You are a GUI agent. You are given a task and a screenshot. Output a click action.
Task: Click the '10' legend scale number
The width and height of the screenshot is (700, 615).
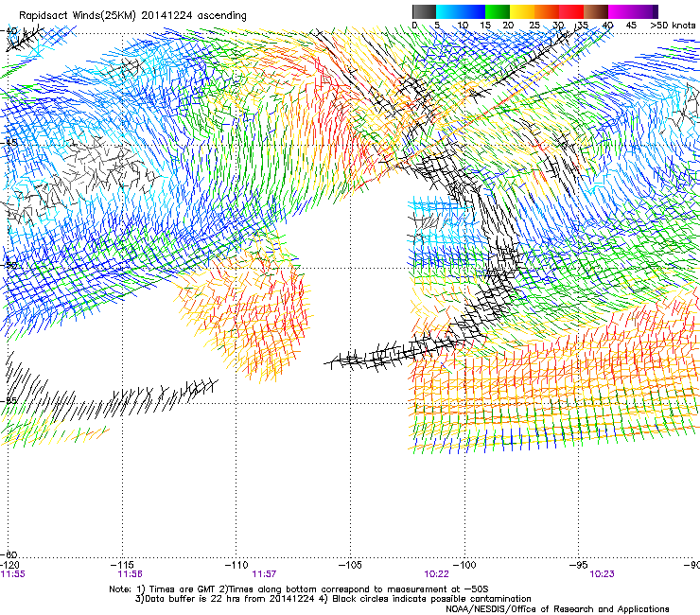463,26
